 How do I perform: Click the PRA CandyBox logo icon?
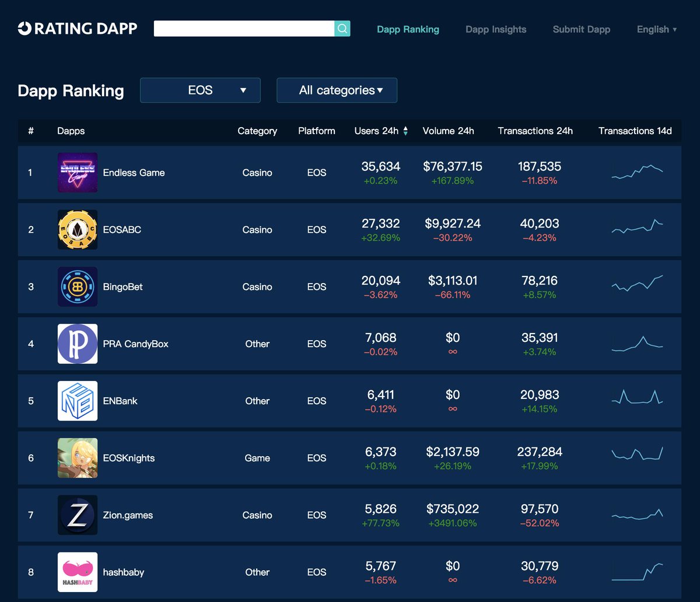[x=78, y=344]
